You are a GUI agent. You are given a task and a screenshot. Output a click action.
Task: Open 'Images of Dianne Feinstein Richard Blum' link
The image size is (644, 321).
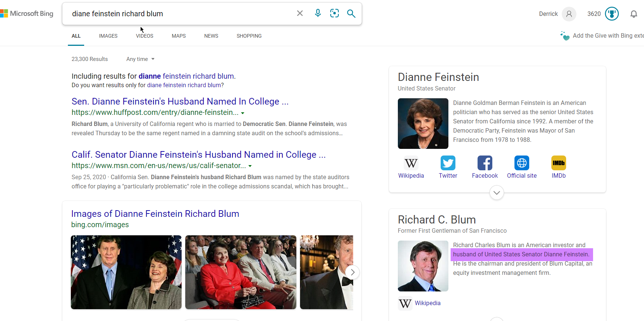pos(155,214)
